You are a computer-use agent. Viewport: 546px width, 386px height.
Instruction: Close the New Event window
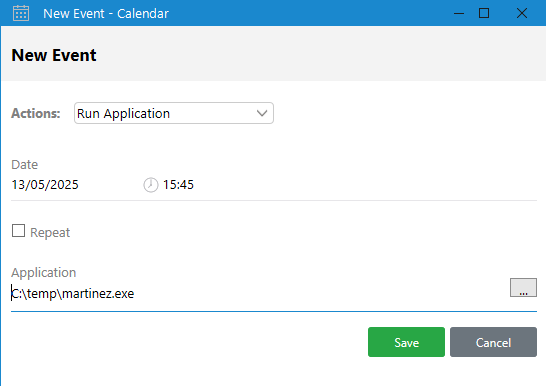coord(522,13)
